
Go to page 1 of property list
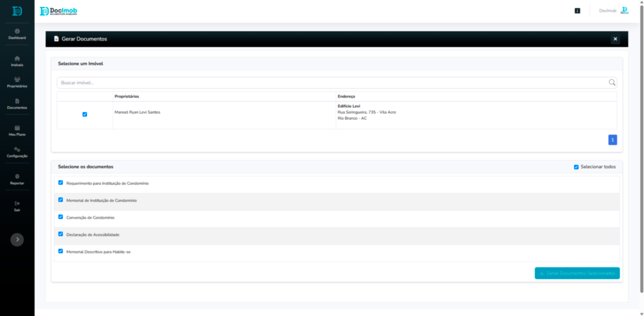[x=612, y=140]
